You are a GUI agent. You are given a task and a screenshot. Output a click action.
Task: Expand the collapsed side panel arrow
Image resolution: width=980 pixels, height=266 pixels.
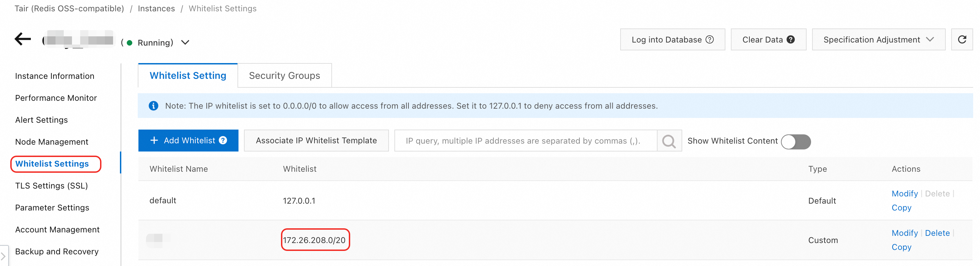tap(3, 256)
